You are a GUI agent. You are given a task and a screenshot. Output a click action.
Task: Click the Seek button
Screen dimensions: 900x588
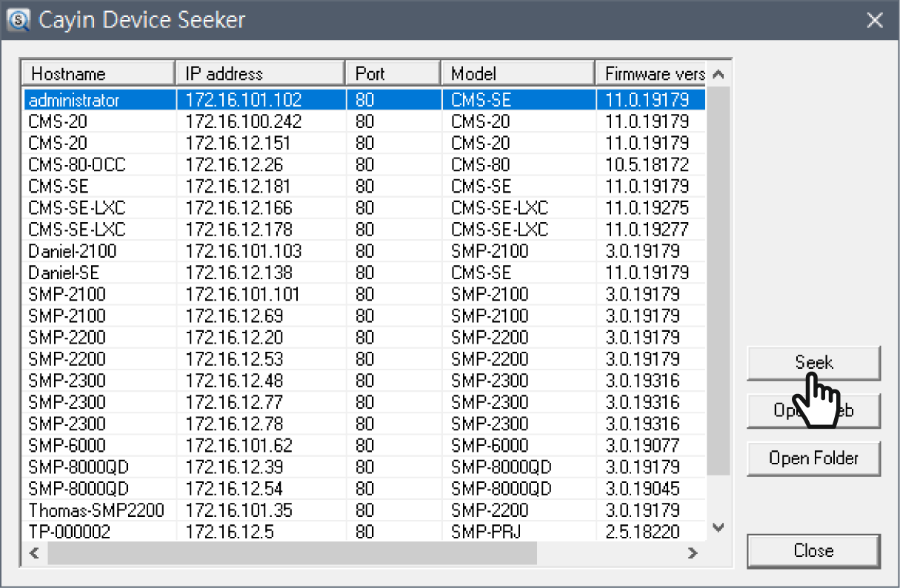point(813,363)
